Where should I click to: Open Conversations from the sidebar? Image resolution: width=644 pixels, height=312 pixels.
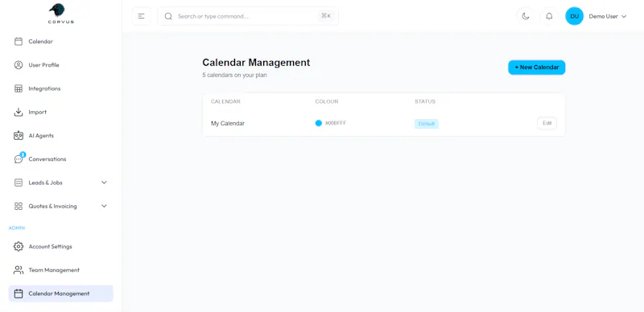(x=47, y=159)
